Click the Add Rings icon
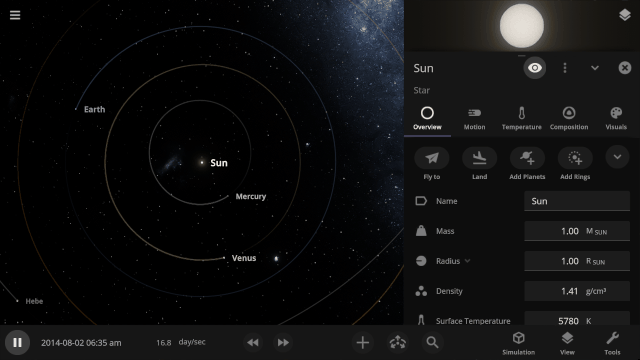Image resolution: width=640 pixels, height=360 pixels. pyautogui.click(x=575, y=158)
